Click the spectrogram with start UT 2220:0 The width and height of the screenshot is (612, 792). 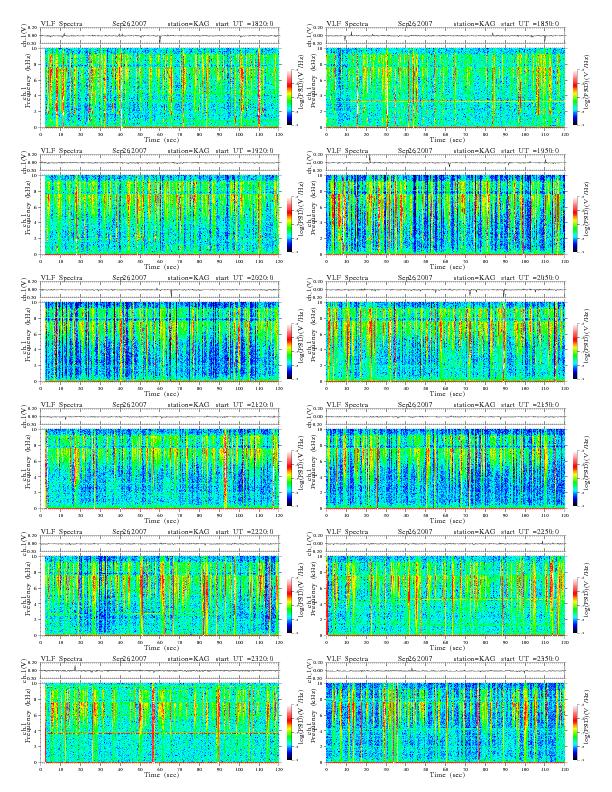click(160, 596)
